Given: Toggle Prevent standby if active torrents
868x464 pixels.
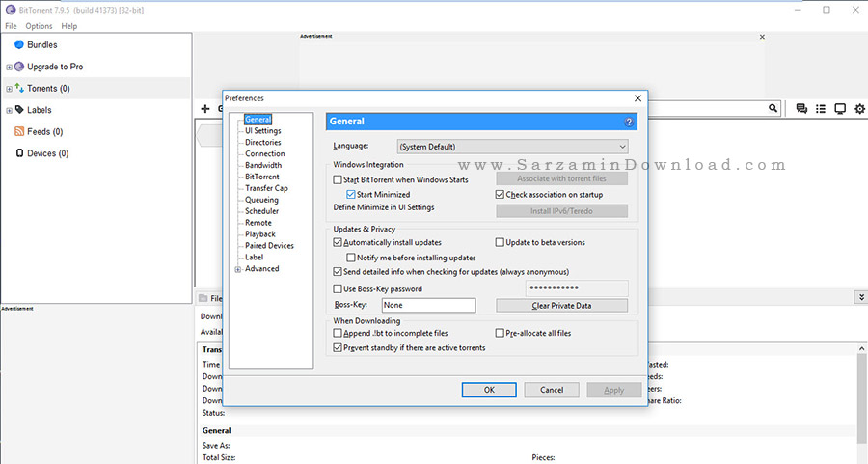Looking at the screenshot, I should pos(338,347).
